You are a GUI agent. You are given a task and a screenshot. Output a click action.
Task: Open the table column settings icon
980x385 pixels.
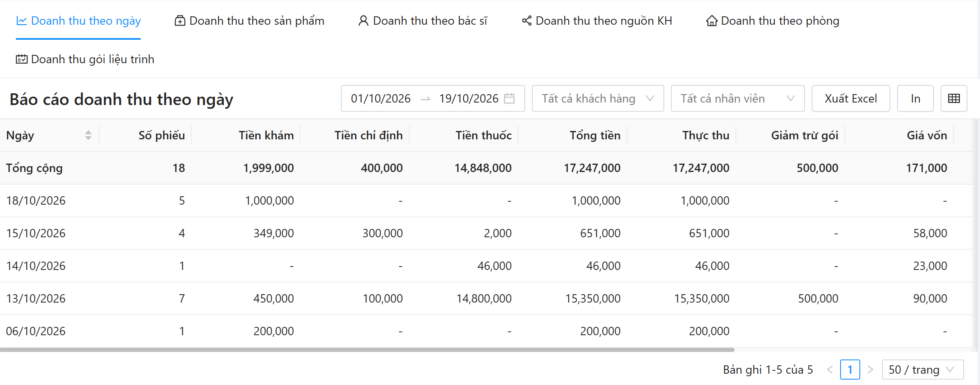click(954, 98)
